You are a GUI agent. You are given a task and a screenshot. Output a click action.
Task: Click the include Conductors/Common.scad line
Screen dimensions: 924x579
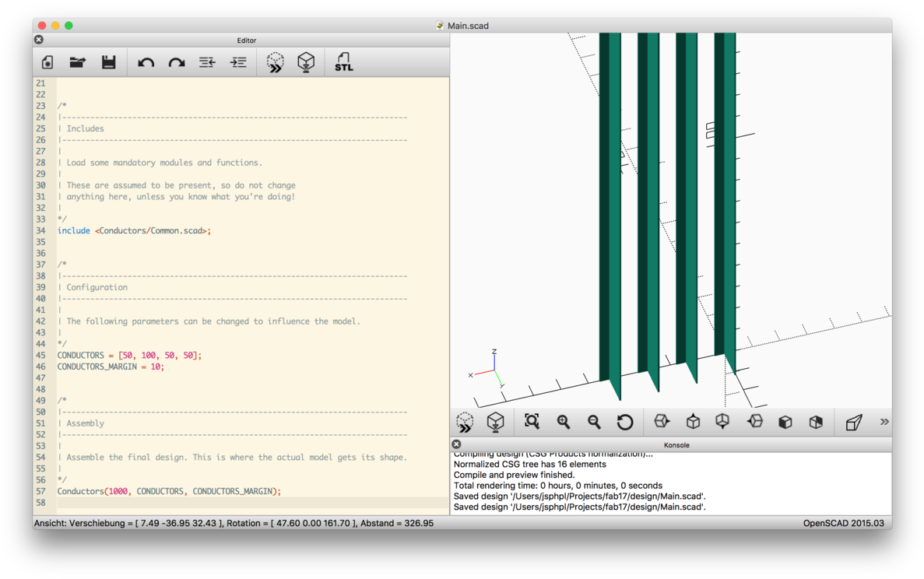click(134, 230)
